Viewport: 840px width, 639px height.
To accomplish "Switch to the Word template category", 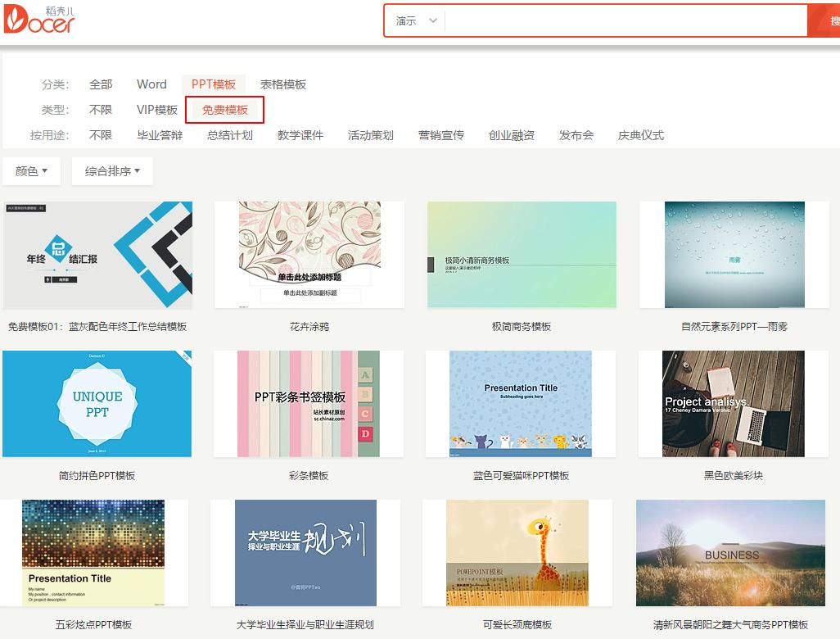I will pos(151,84).
